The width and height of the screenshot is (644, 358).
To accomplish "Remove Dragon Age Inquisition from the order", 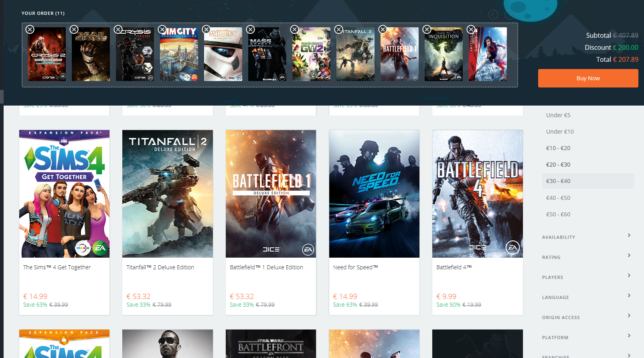I will pos(427,29).
